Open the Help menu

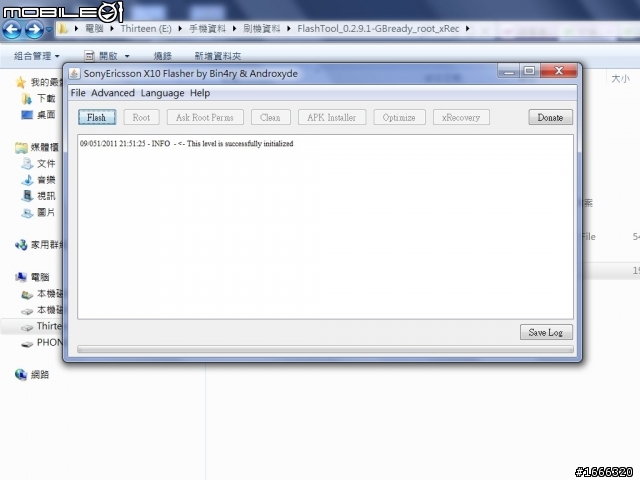[x=200, y=93]
